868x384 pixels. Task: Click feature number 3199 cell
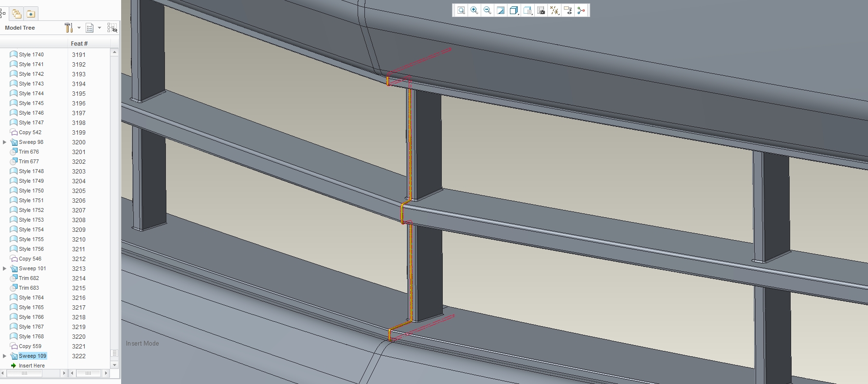click(79, 132)
